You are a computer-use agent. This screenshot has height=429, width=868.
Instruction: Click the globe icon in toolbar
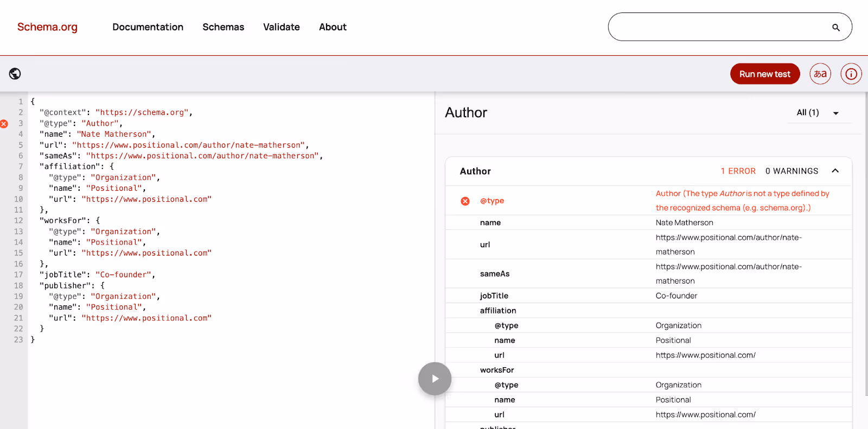[15, 74]
